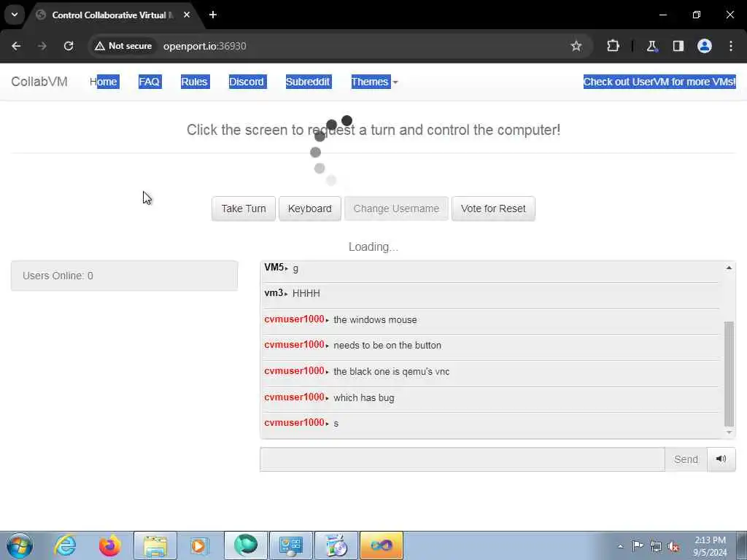Image resolution: width=747 pixels, height=560 pixels.
Task: Open the tab search dropdown arrow
Action: (15, 15)
